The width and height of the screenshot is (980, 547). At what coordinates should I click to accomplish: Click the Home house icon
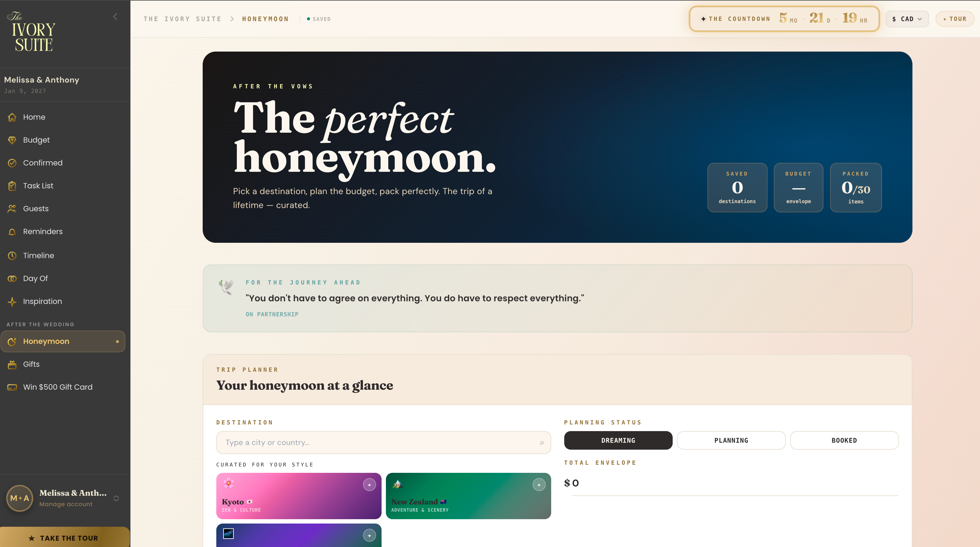pyautogui.click(x=12, y=117)
